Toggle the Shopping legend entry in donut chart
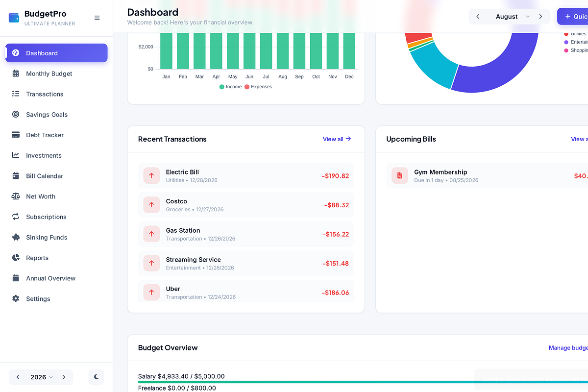The height and width of the screenshot is (392, 588). tap(576, 50)
